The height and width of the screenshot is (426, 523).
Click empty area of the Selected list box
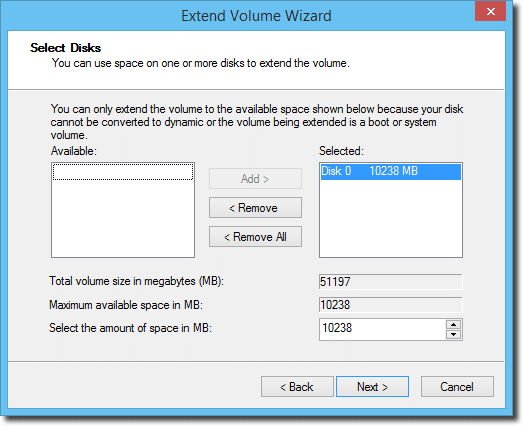pos(391,219)
